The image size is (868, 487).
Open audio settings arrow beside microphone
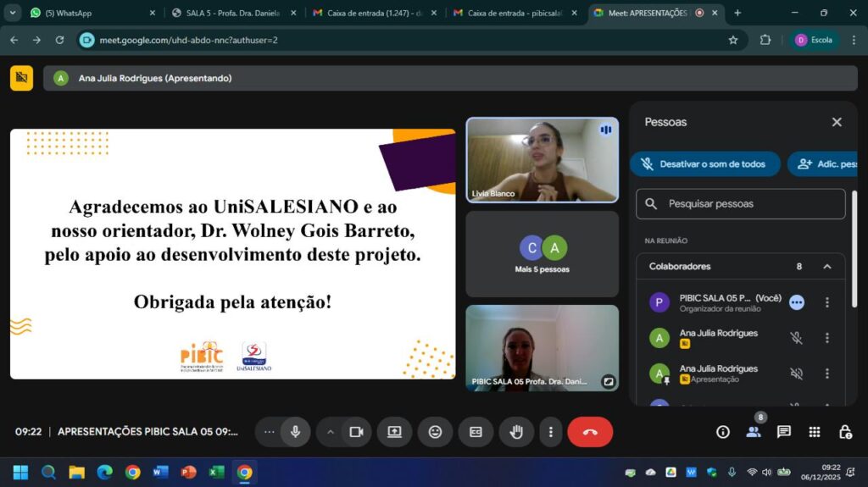click(270, 432)
